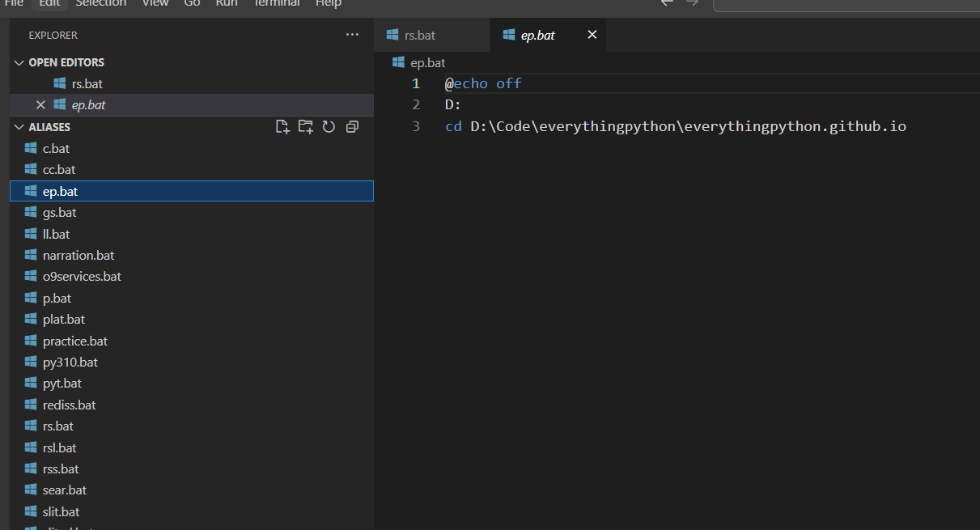Viewport: 980px width, 530px height.
Task: Close ep.bat from the Open Editors list
Action: click(40, 104)
